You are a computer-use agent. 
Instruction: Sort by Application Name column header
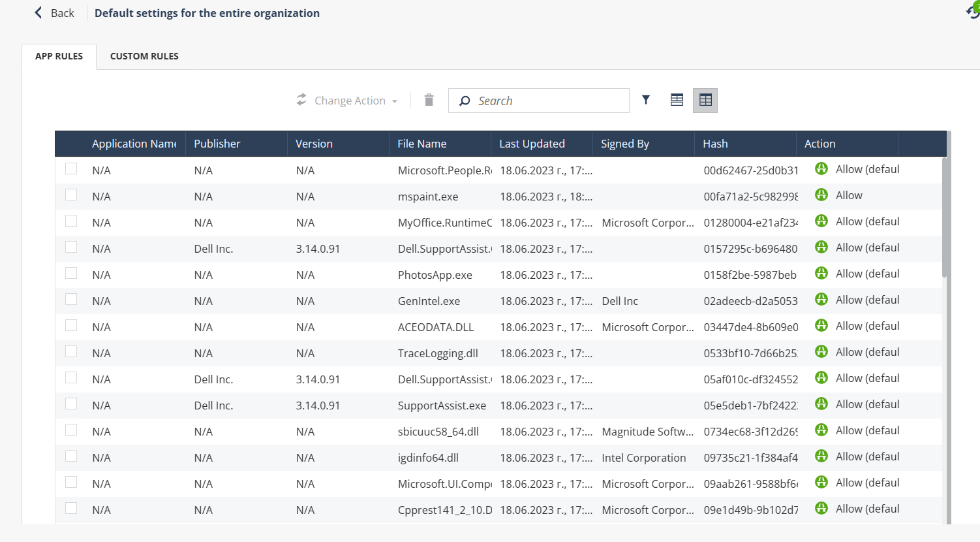point(134,144)
